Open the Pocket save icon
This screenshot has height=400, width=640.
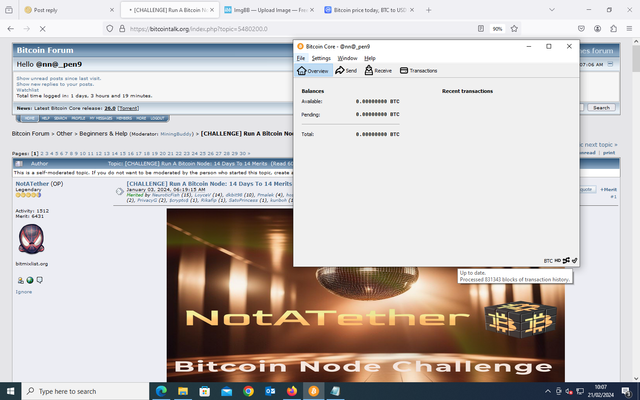tap(581, 29)
